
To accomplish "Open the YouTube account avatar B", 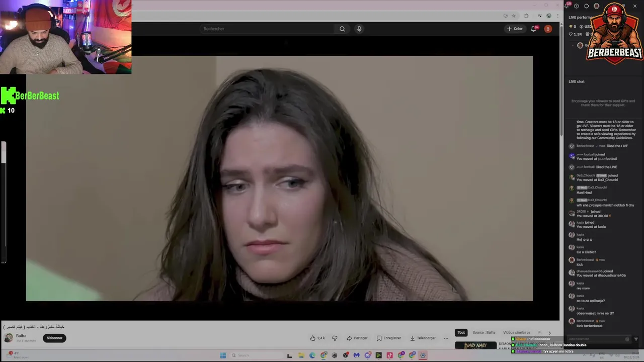I will click(x=548, y=29).
